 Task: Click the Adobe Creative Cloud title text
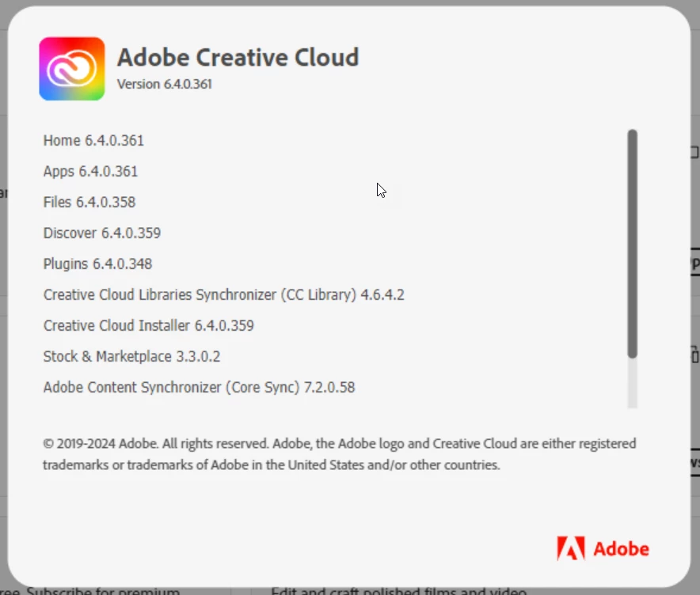tap(238, 58)
